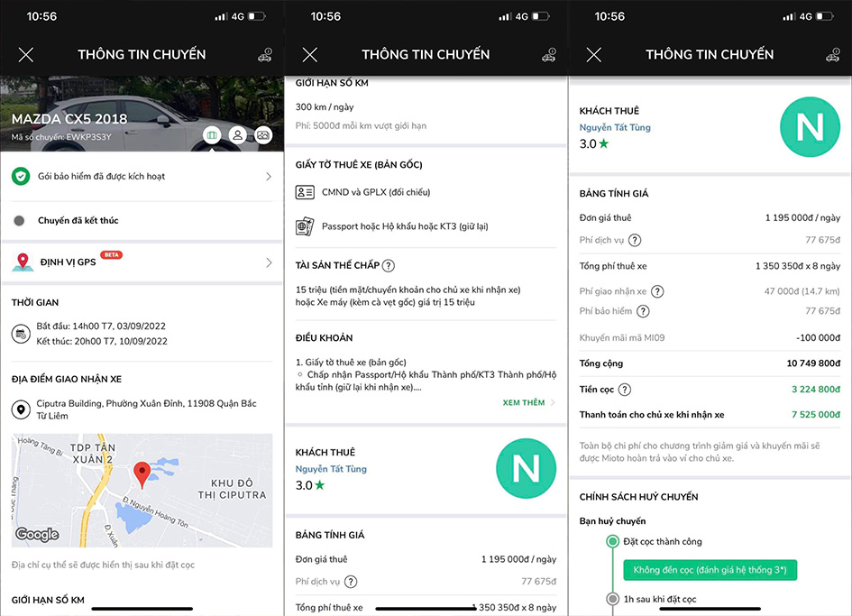This screenshot has height=616, width=852.
Task: Open the photo gallery icon on car image
Action: (263, 135)
